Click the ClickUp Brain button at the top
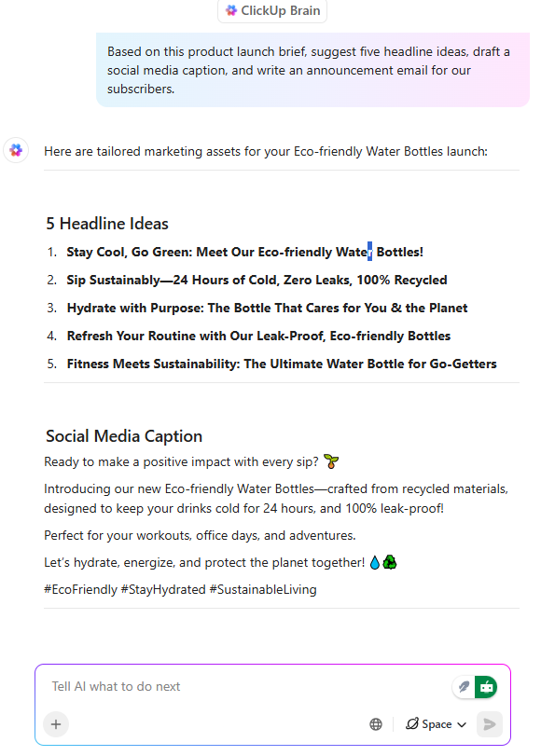 [x=271, y=12]
